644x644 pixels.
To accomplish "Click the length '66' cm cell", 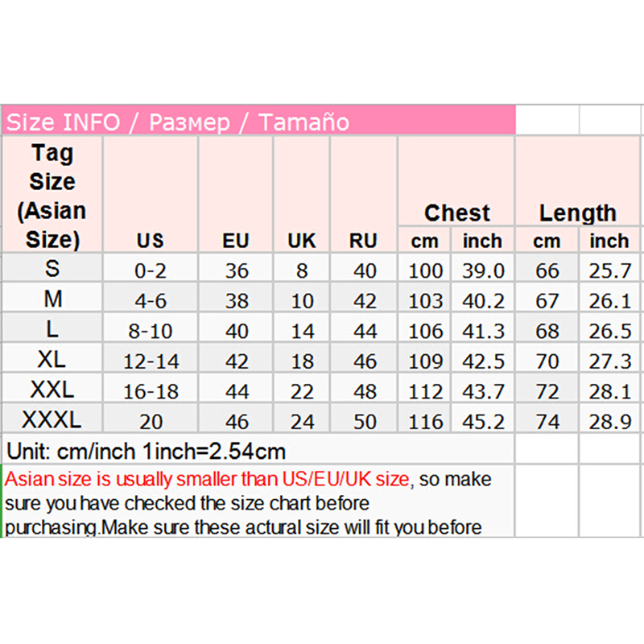I will tap(547, 270).
